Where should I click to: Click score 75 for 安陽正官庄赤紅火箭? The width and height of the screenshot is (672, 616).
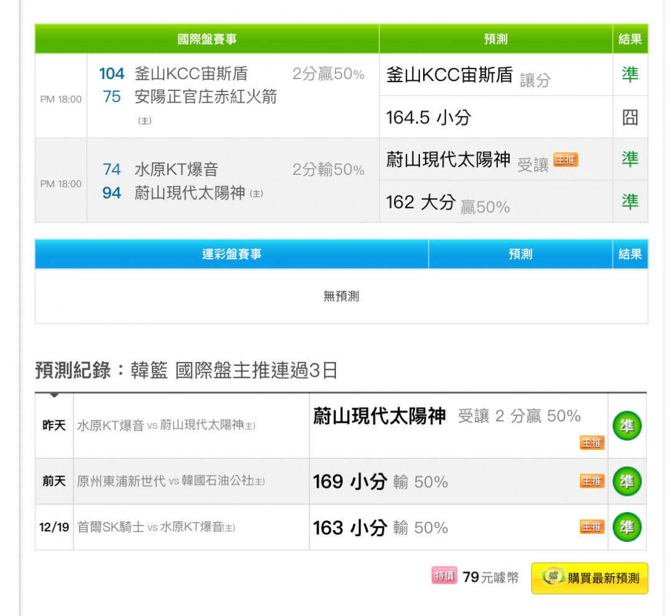click(112, 97)
